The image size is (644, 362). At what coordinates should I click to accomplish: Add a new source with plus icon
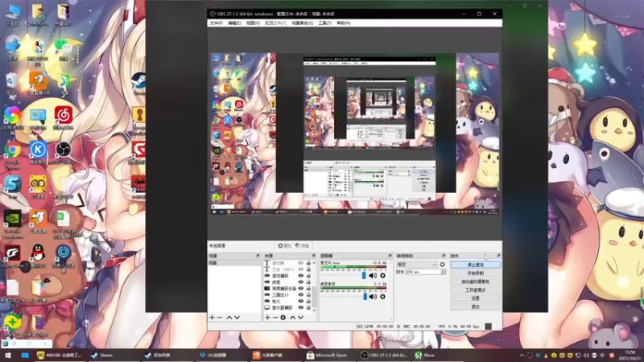coord(268,318)
